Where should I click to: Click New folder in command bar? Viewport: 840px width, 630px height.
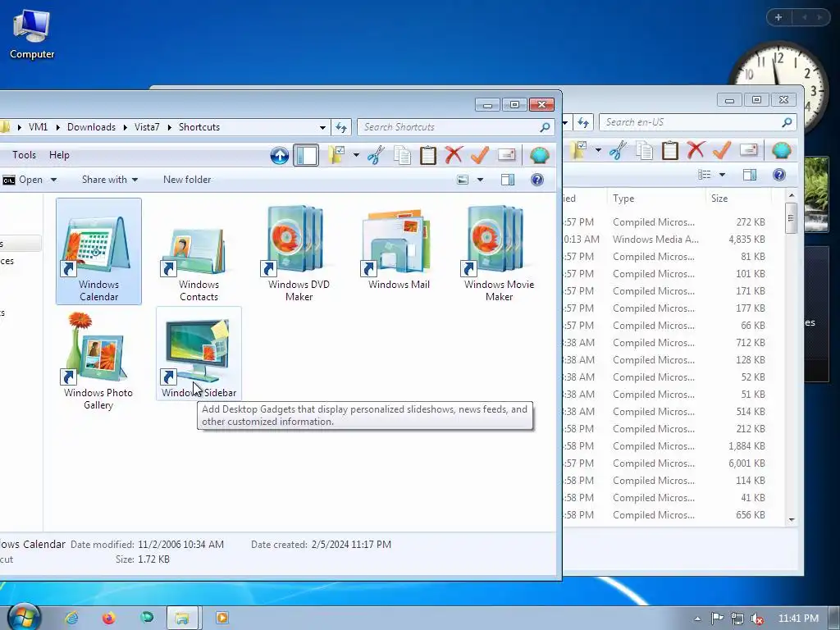[x=187, y=180]
